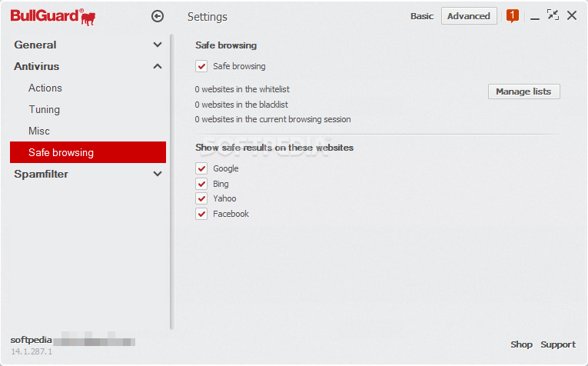The height and width of the screenshot is (366, 588).
Task: Click the softpedia account name
Action: click(x=31, y=340)
